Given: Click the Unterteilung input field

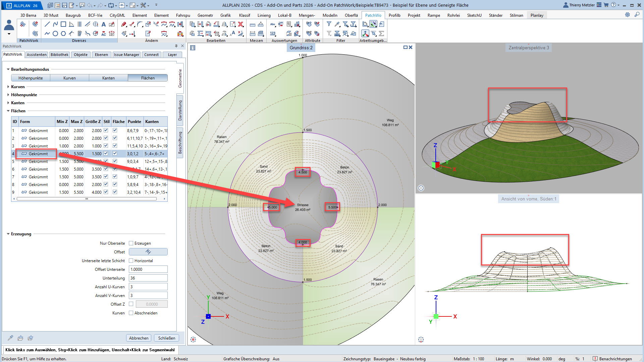Looking at the screenshot, I should click(148, 278).
